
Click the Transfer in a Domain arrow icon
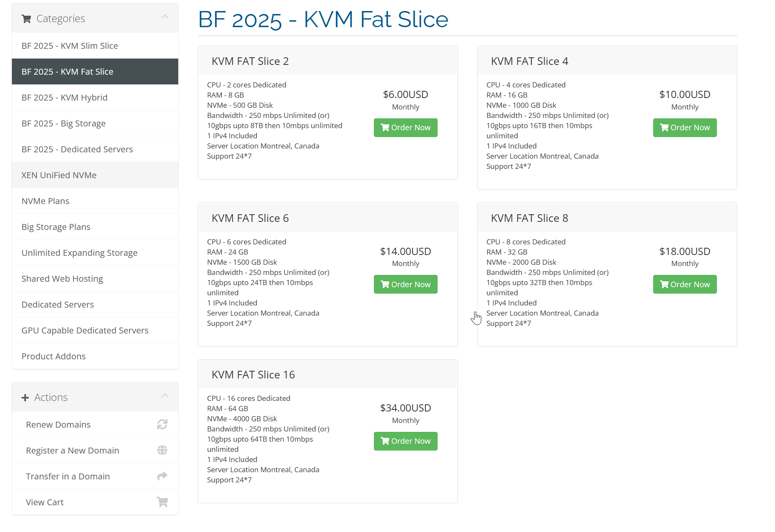(x=162, y=476)
